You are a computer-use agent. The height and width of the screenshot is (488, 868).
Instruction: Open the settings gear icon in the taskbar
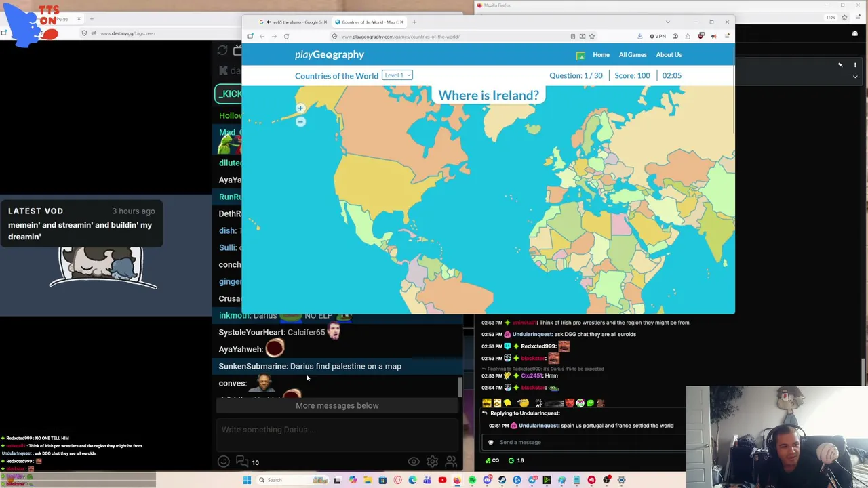(x=621, y=480)
